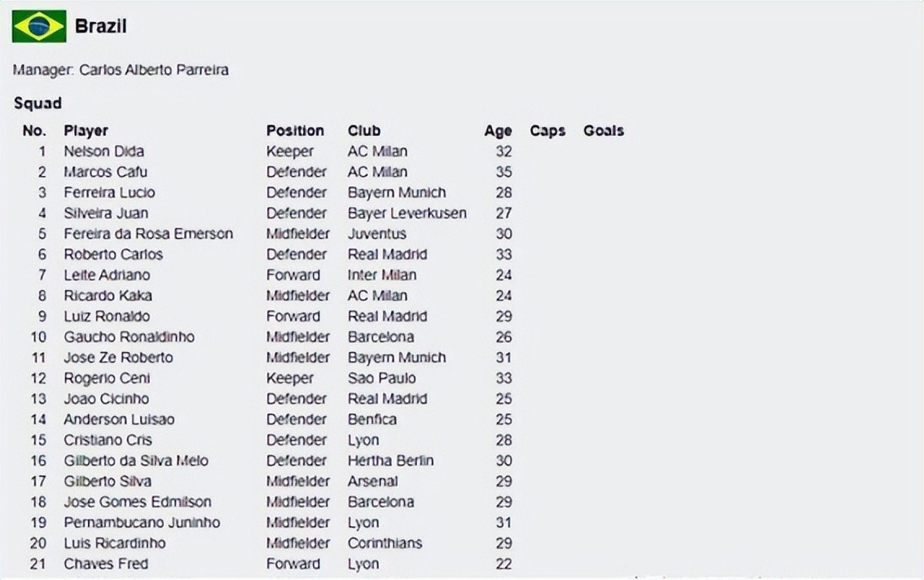Select the Bayer Leverkusen club cell
924x580 pixels.
407,213
